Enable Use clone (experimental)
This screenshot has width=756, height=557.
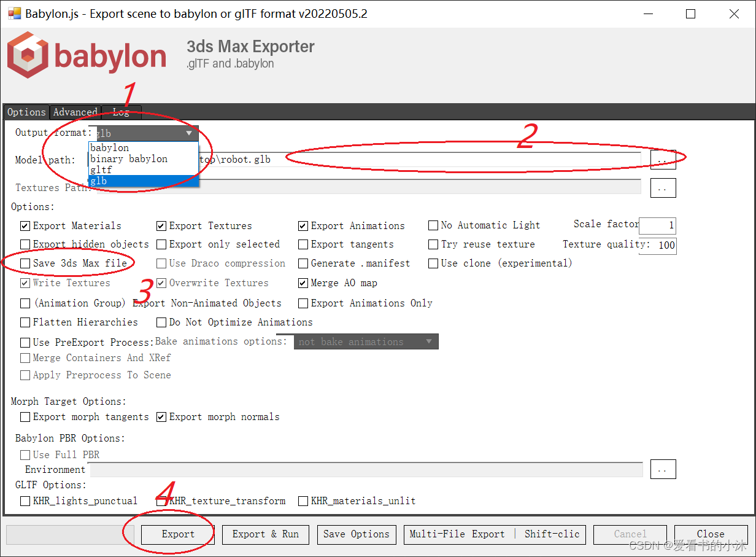coord(433,263)
